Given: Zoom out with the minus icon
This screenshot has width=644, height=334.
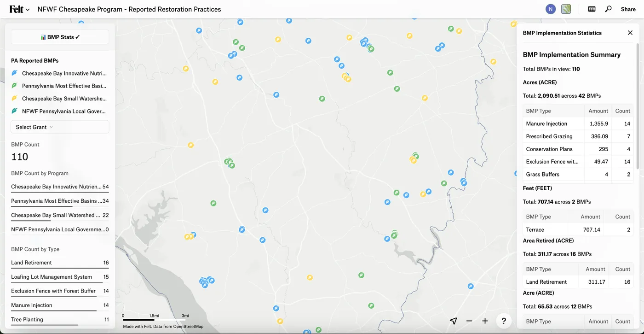Looking at the screenshot, I should [469, 321].
